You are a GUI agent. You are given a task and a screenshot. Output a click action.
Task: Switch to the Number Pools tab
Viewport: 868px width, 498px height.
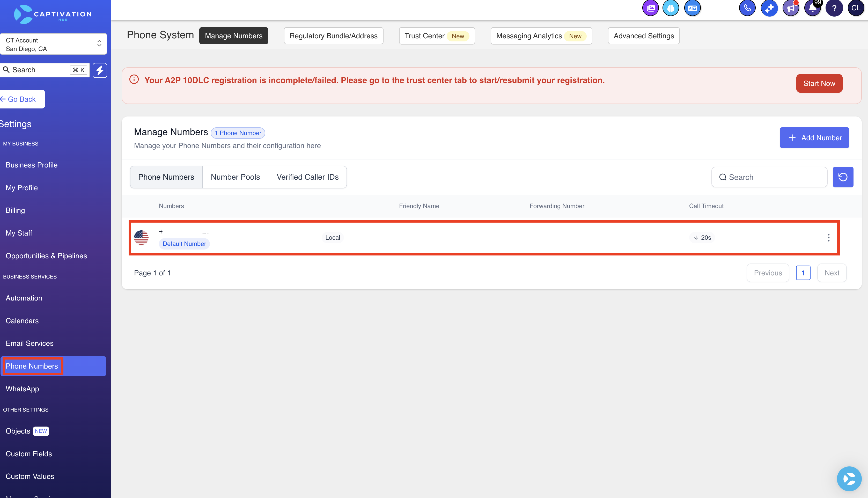235,177
